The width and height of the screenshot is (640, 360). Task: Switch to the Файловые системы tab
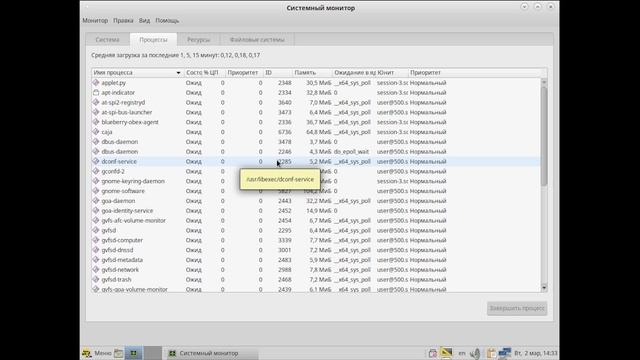pos(257,40)
